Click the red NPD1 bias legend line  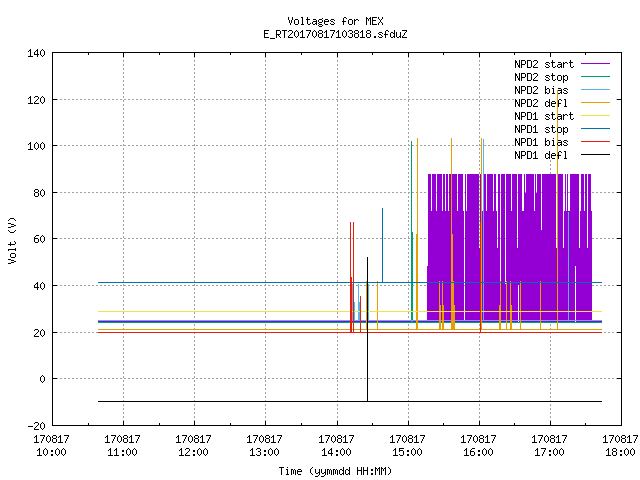pos(596,142)
